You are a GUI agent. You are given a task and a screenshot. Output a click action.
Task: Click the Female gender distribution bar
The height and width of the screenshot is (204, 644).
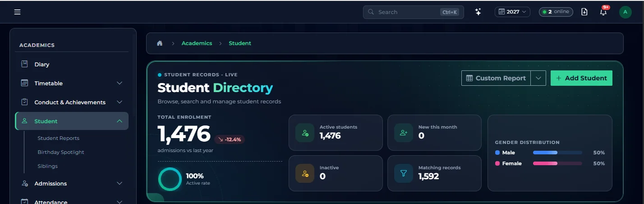tap(557, 163)
